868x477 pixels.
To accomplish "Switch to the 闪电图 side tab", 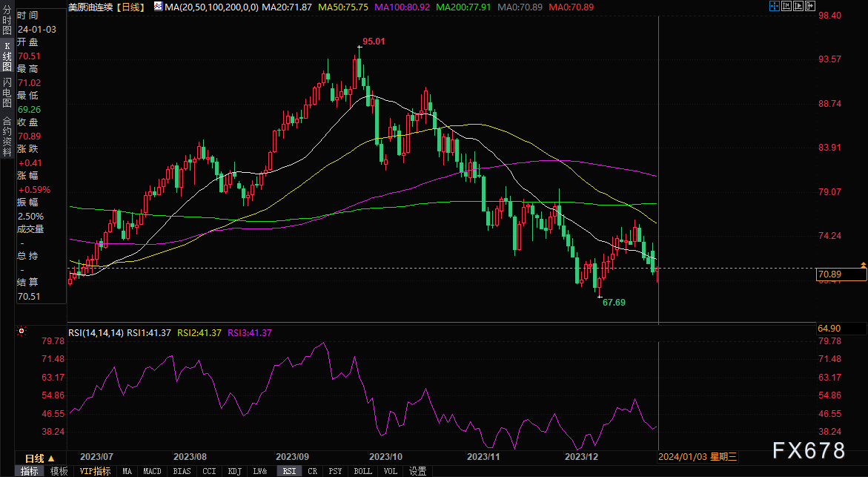I will point(7,93).
